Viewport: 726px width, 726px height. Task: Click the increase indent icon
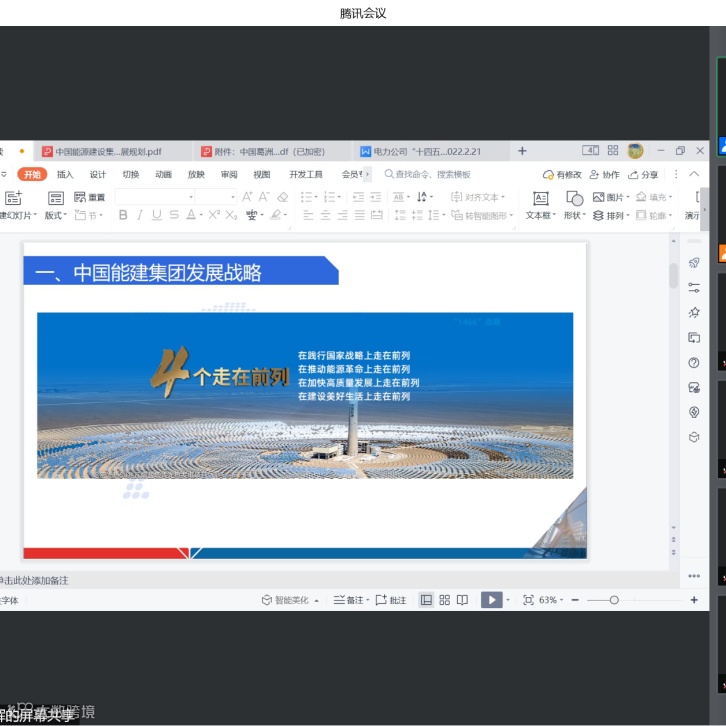pos(376,197)
